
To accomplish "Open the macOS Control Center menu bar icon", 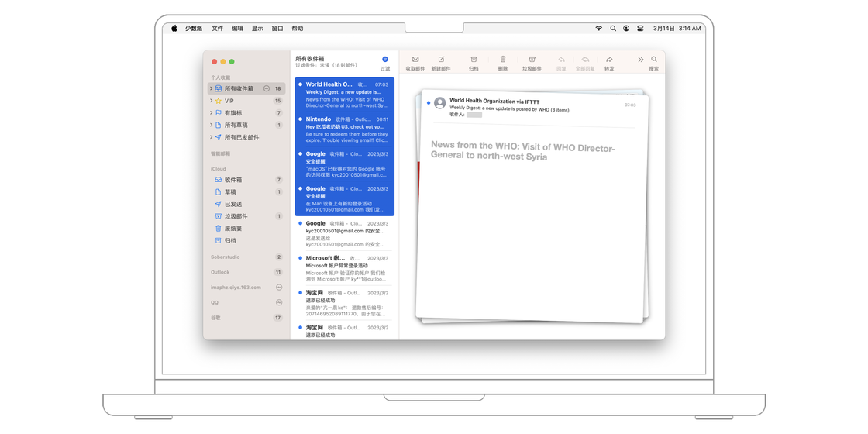I will point(640,29).
